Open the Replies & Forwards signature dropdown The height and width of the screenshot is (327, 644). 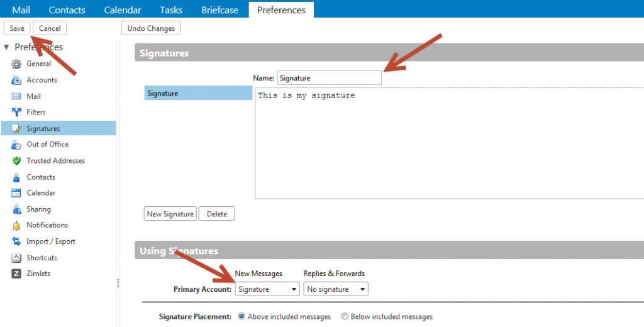click(x=336, y=289)
